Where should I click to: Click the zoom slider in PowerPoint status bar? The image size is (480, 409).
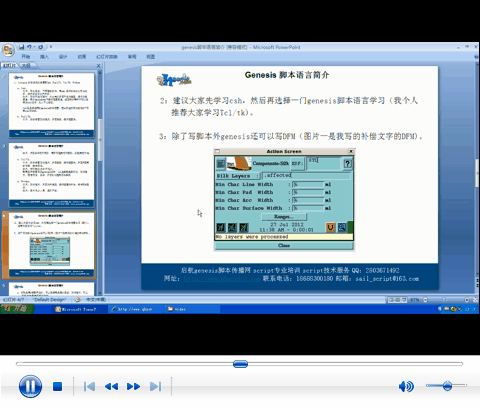click(x=445, y=300)
